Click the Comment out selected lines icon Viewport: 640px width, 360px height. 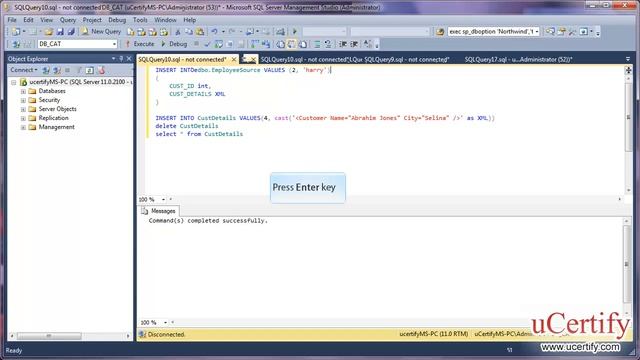[x=317, y=44]
